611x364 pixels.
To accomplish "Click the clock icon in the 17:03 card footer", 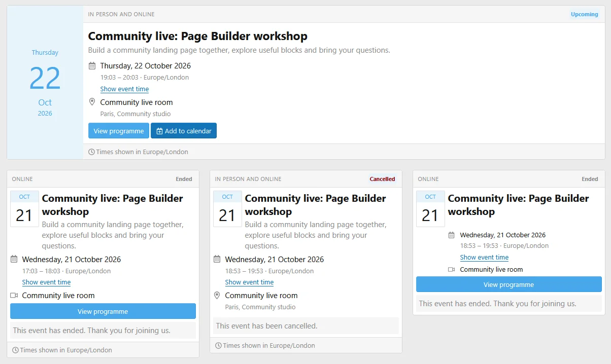I will tap(15, 350).
